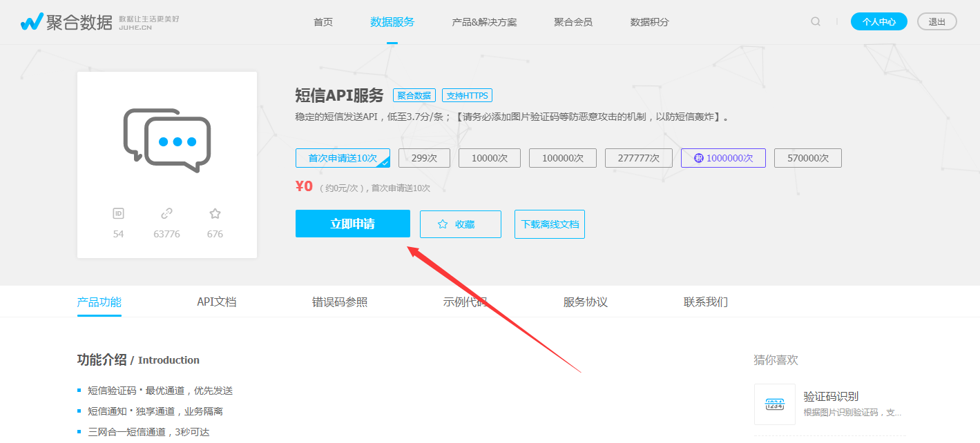Screen dimensions: 980x443
Task: Click the 立即申请 button
Action: pos(352,224)
